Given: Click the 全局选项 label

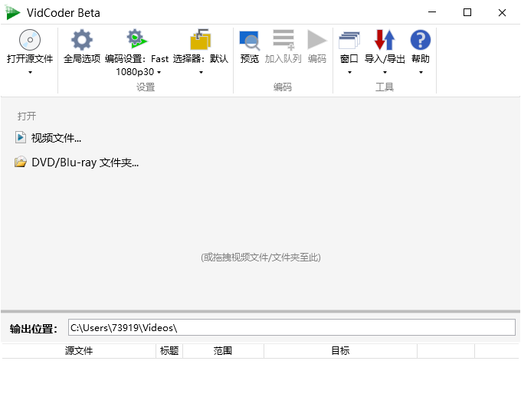Looking at the screenshot, I should (82, 59).
